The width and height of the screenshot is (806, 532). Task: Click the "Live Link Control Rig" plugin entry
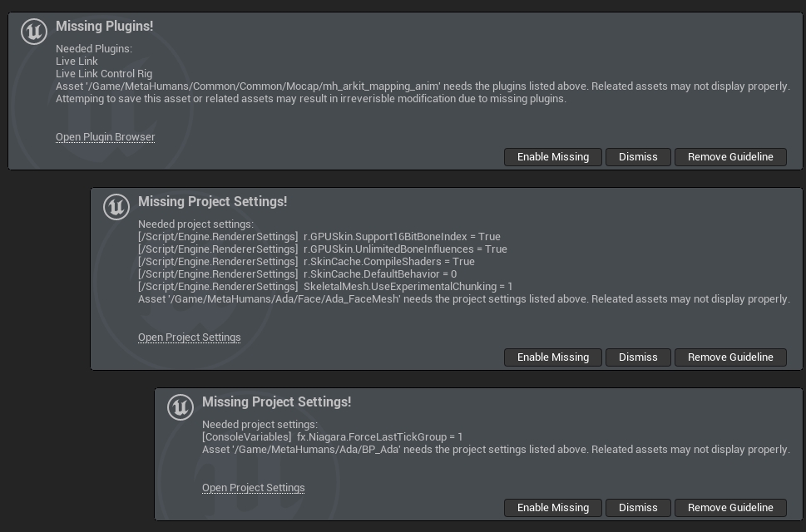pyautogui.click(x=104, y=74)
